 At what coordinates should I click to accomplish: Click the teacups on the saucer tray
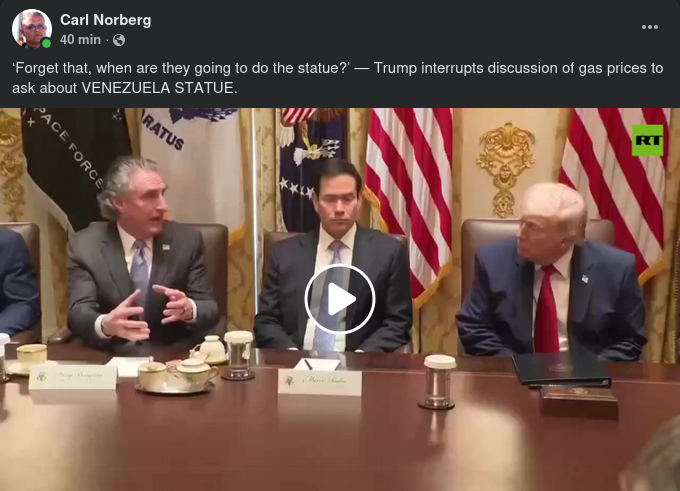pos(178,376)
